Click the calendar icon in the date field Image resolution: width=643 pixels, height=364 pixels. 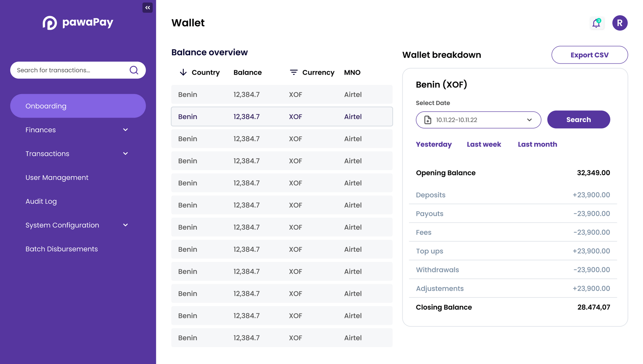pos(428,120)
